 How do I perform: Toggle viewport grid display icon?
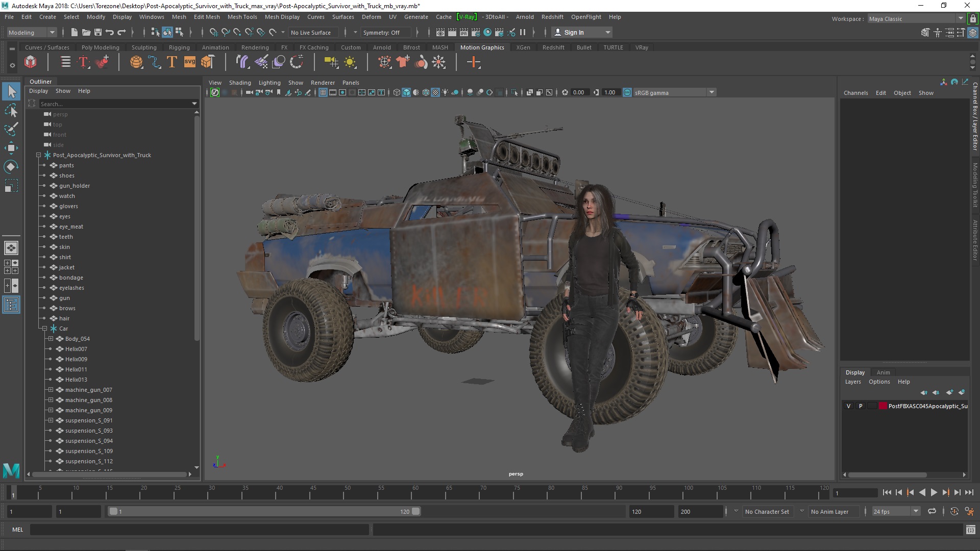[323, 92]
